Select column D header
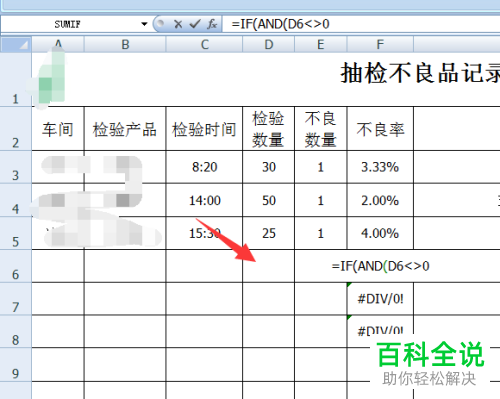The height and width of the screenshot is (399, 500). (x=269, y=44)
